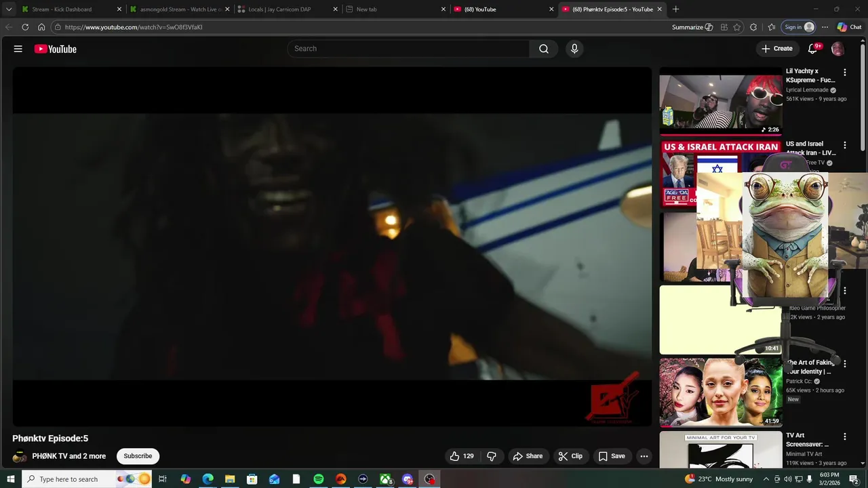Open YouTube notifications bell
Image resolution: width=868 pixels, height=488 pixels.
click(x=813, y=49)
